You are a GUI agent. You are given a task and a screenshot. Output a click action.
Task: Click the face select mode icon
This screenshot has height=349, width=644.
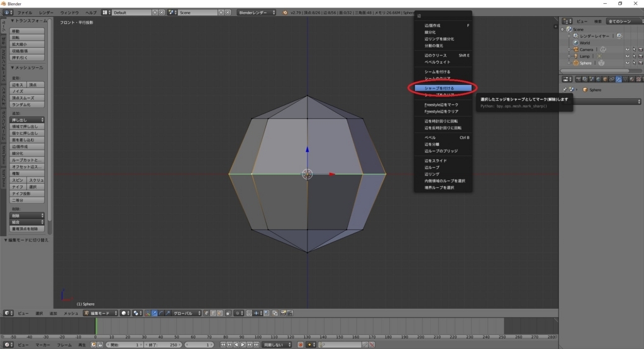point(219,313)
